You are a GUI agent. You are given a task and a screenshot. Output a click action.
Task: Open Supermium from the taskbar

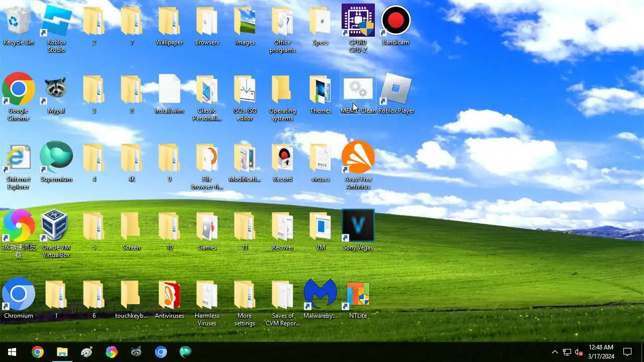185,352
